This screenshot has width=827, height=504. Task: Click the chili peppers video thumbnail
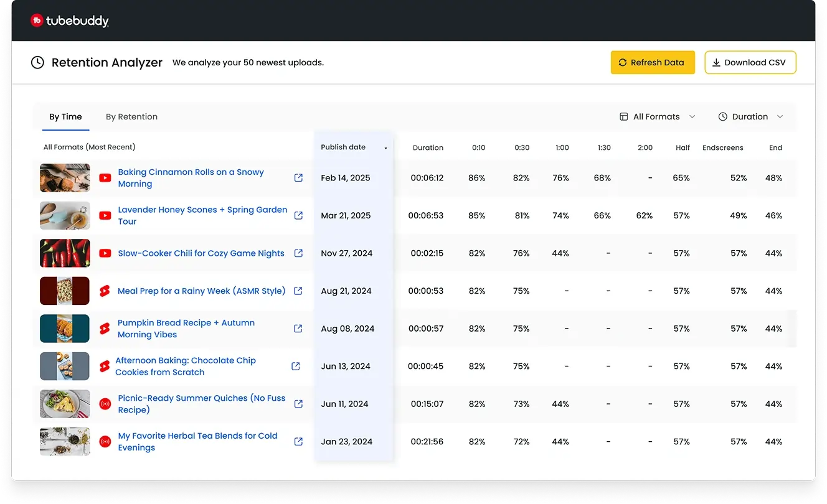64,253
